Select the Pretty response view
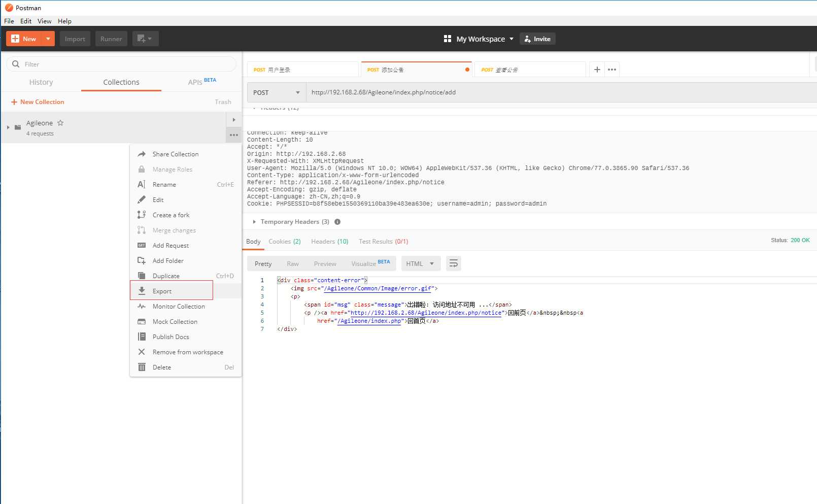817x504 pixels. coord(263,264)
